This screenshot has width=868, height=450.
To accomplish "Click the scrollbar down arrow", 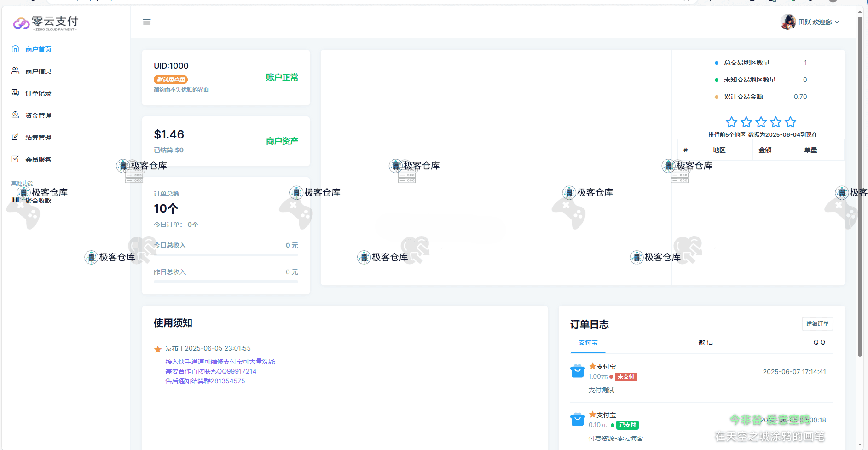I will tap(860, 445).
